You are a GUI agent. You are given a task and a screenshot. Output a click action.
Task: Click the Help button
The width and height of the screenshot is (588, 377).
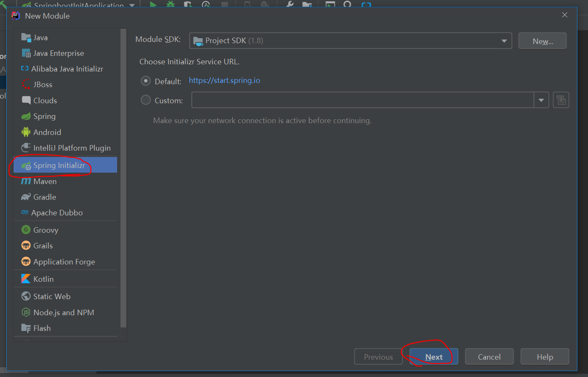[x=545, y=357]
